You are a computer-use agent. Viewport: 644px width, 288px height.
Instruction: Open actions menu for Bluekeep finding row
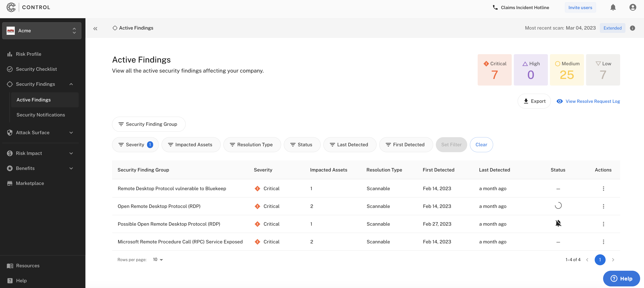pyautogui.click(x=603, y=188)
